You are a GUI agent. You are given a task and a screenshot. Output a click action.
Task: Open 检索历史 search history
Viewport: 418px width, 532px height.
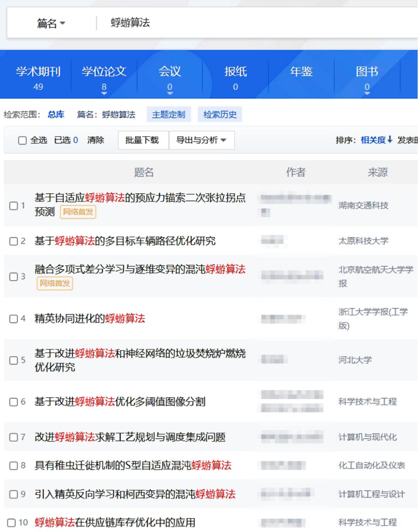(x=219, y=115)
